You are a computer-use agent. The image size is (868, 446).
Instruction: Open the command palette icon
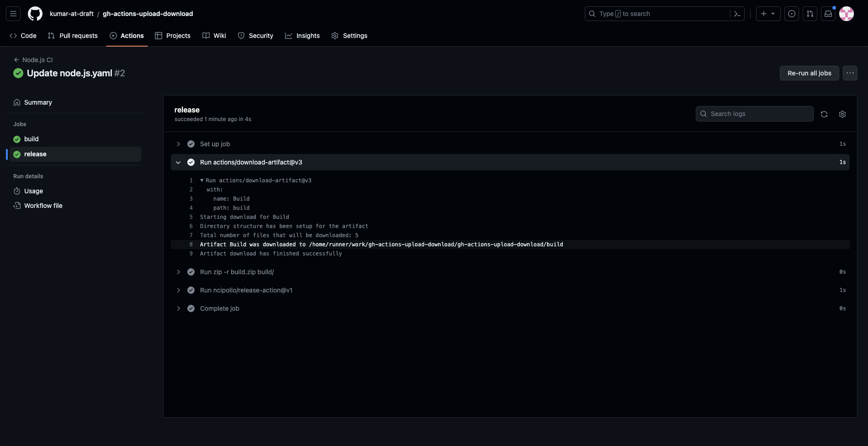(737, 14)
